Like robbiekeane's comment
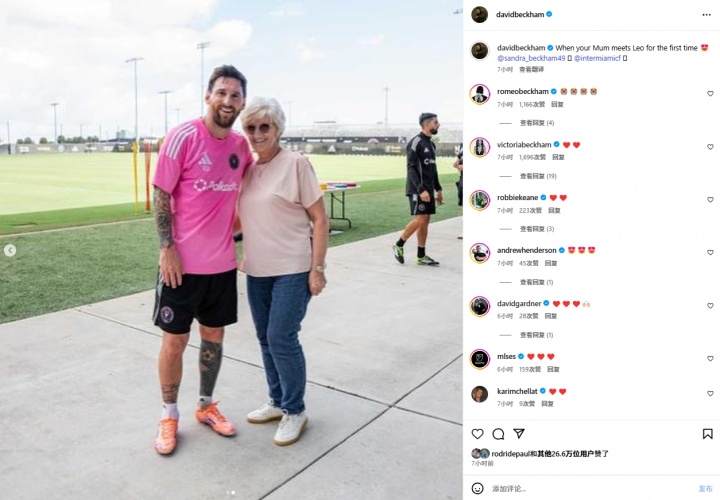Viewport: 720px width, 500px height. click(x=710, y=200)
